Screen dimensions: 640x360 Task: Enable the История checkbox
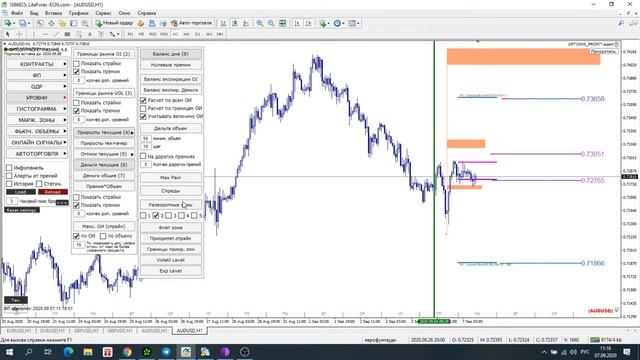click(x=9, y=184)
